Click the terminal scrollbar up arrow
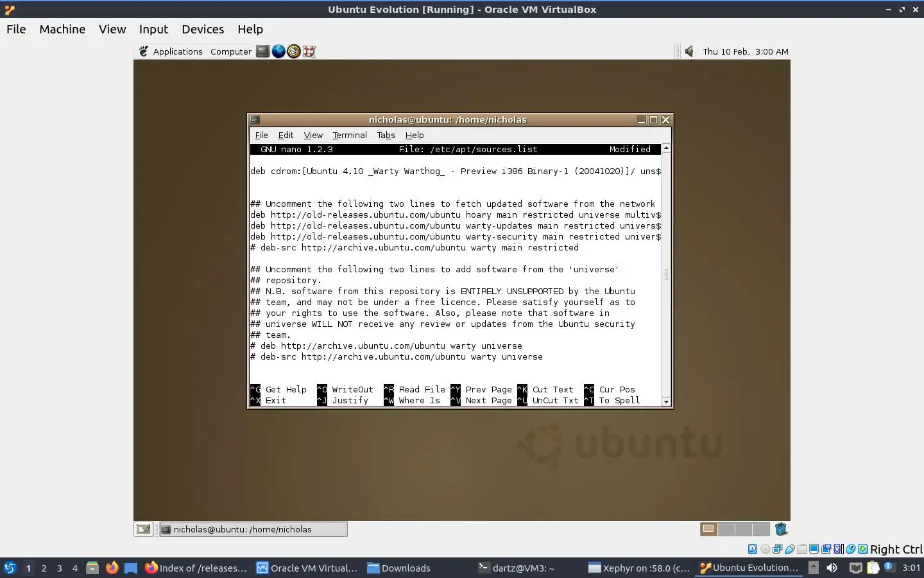The image size is (924, 578). click(666, 148)
